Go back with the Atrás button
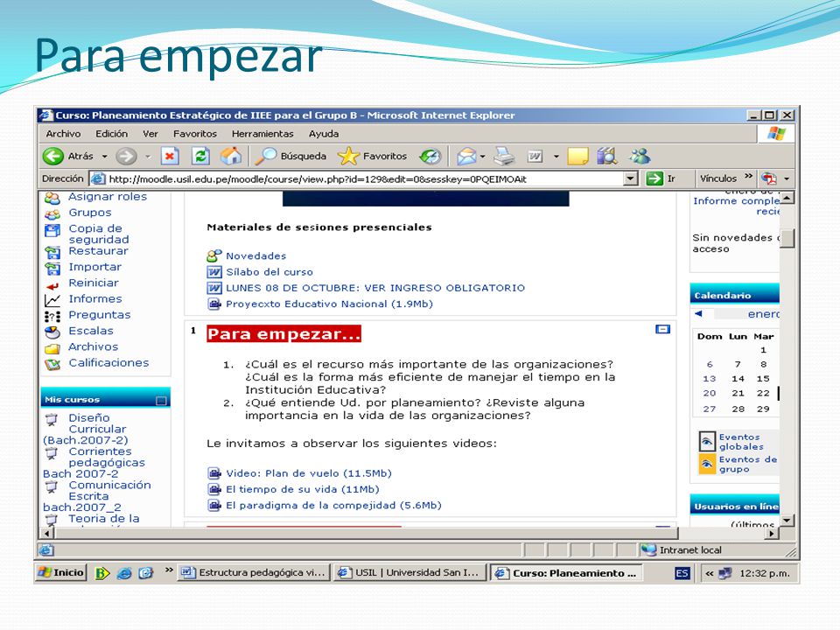This screenshot has height=630, width=840. pos(67,157)
